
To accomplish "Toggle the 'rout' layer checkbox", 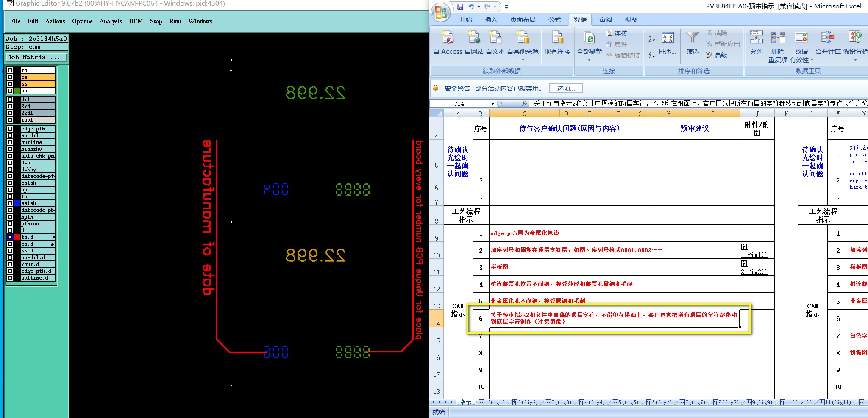I will (x=10, y=120).
